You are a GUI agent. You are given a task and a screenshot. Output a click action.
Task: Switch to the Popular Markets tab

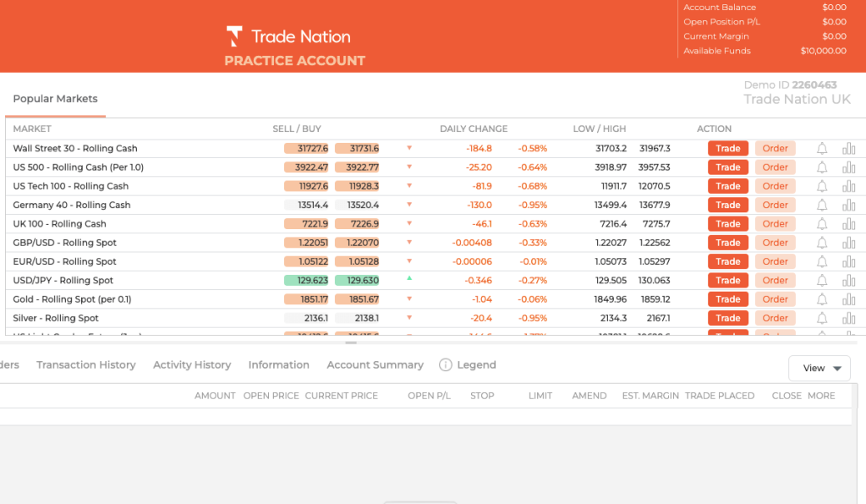coord(54,98)
